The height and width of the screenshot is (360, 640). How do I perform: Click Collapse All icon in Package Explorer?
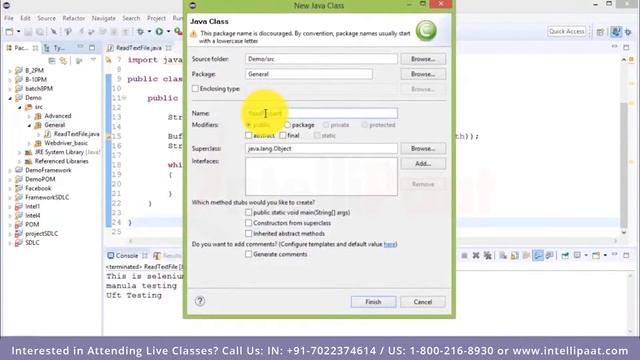(x=52, y=61)
